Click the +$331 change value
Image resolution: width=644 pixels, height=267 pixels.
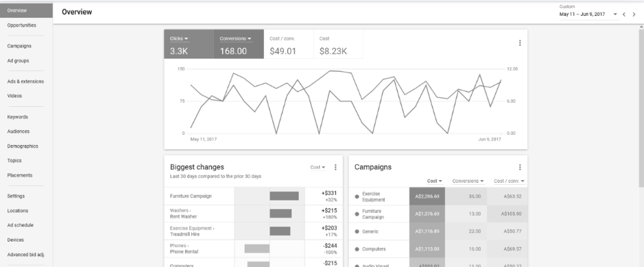pyautogui.click(x=329, y=193)
